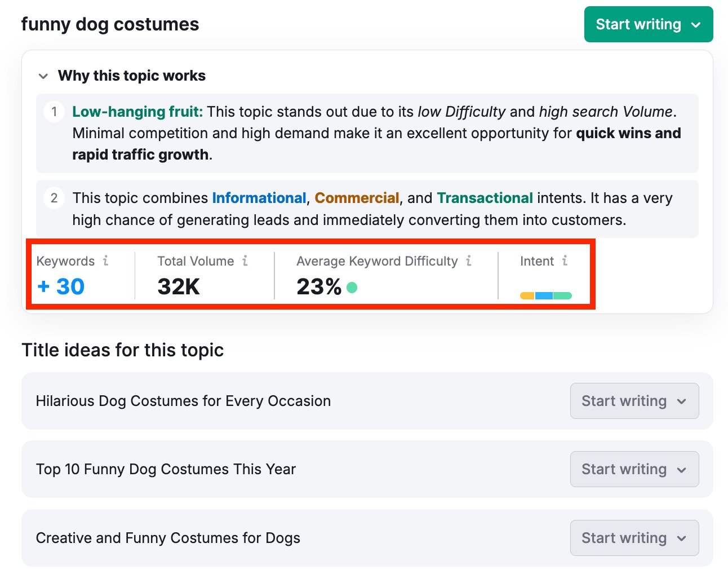Viewport: 728px width, 574px height.
Task: Open the Average Keyword Difficulty info tooltip
Action: (469, 261)
